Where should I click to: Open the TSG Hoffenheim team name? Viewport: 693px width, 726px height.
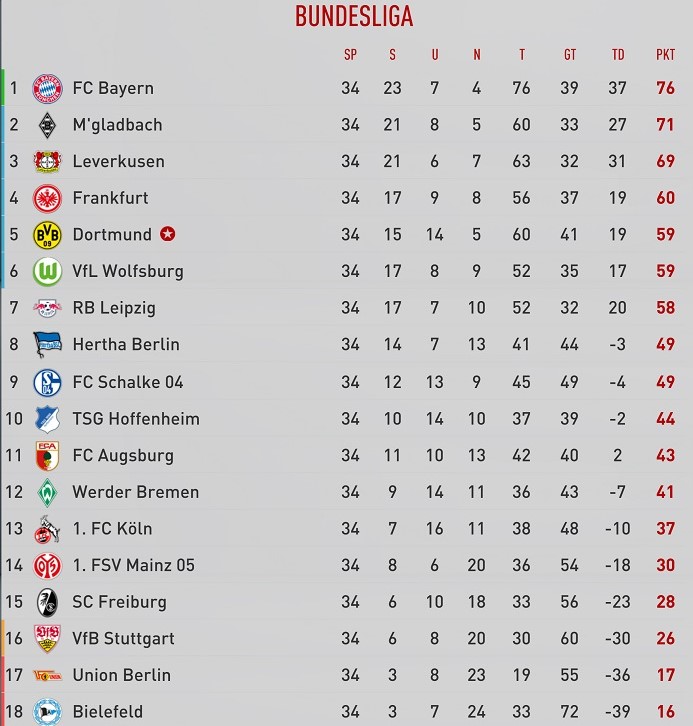[136, 419]
